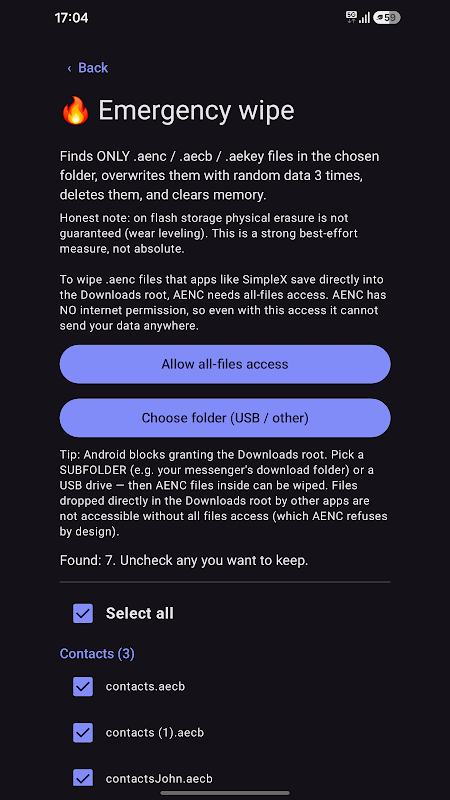The image size is (450, 800).
Task: Uncheck the contactsJohn.aecb checkbox
Action: click(x=83, y=779)
